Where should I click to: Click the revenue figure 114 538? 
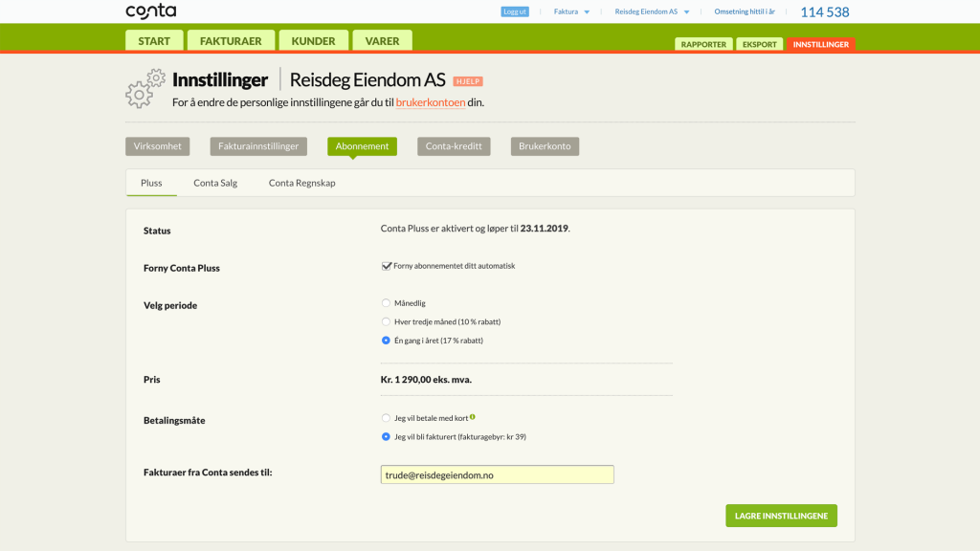tap(825, 11)
